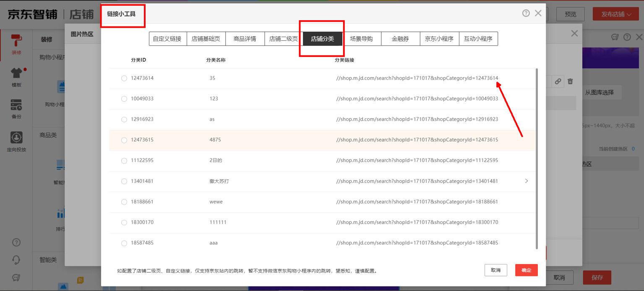Switch to the 场景导购 tab

362,39
